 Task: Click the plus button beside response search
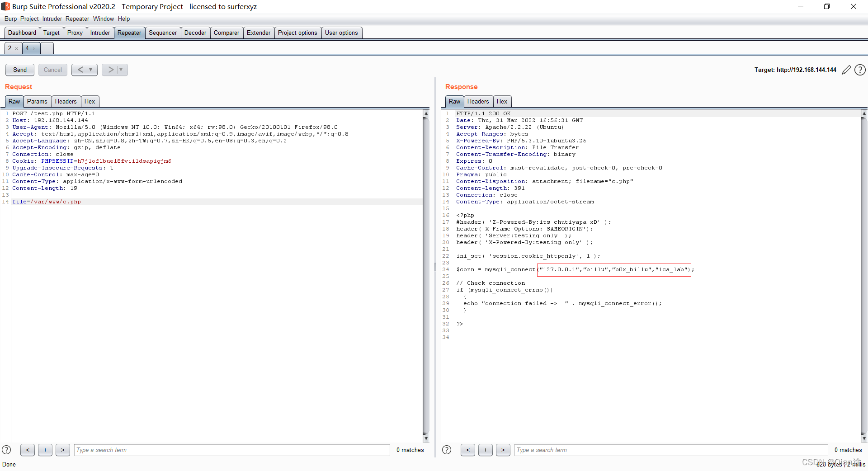[486, 450]
